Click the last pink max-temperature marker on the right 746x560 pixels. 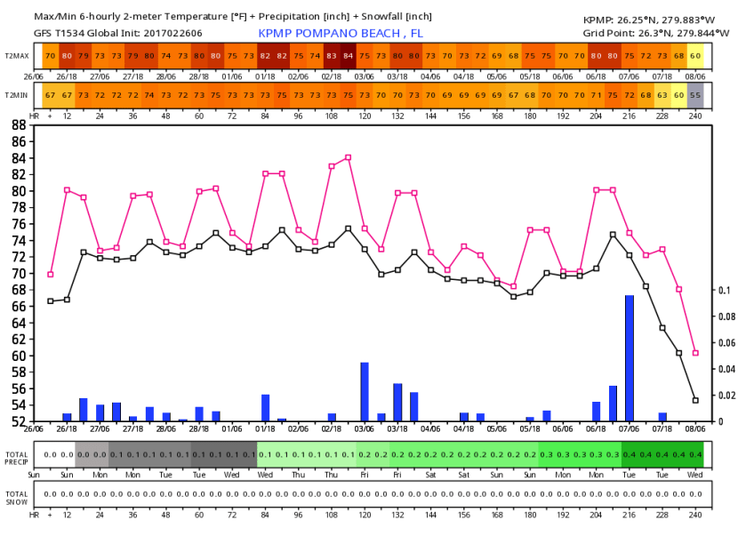[x=695, y=353]
